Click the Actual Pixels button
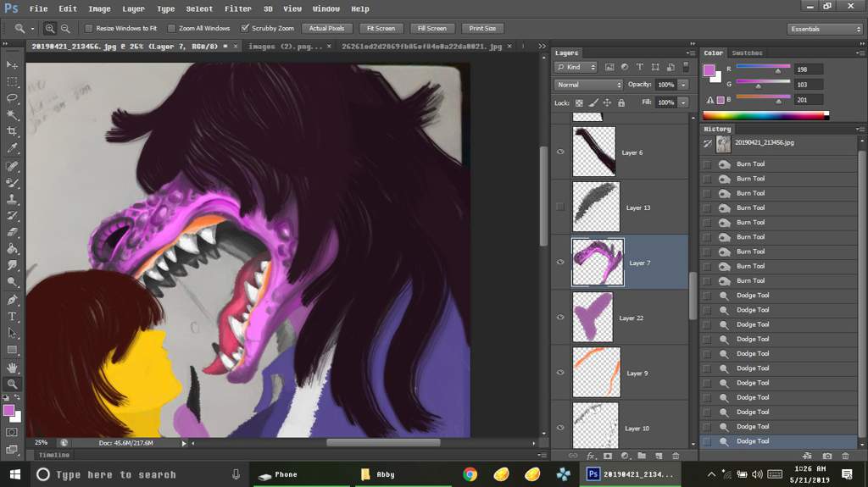The height and width of the screenshot is (487, 868). click(x=326, y=28)
